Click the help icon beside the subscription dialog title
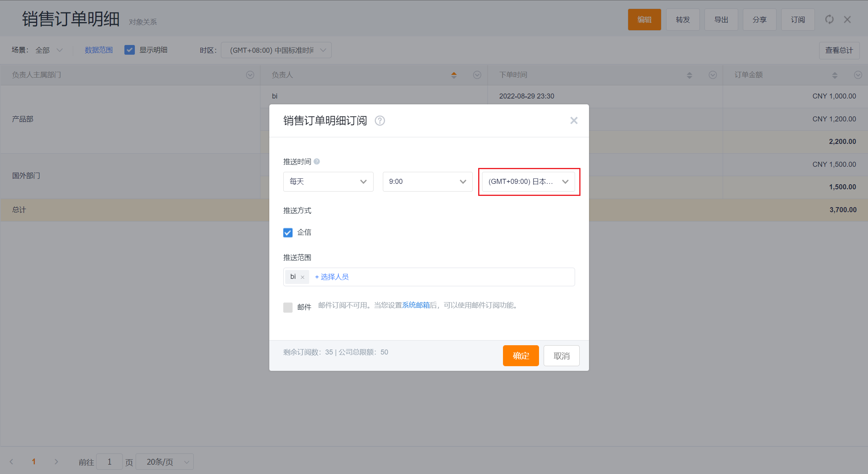Image resolution: width=868 pixels, height=474 pixels. (x=380, y=121)
